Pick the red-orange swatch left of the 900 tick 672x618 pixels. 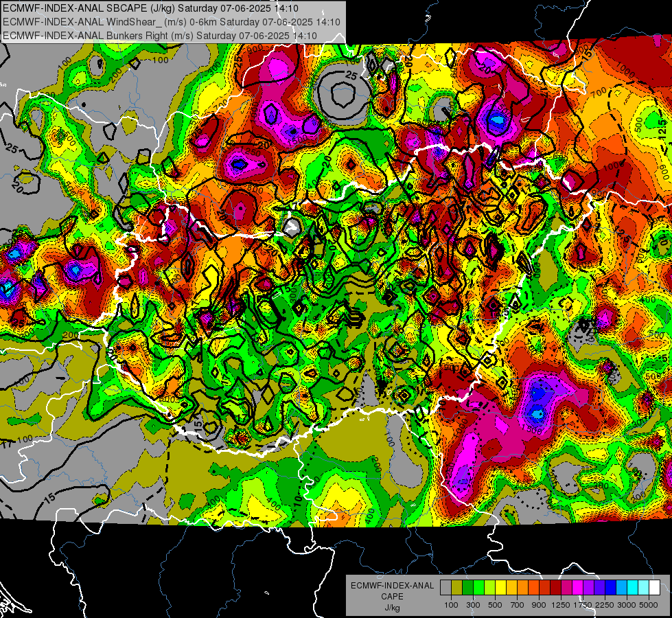(534, 588)
